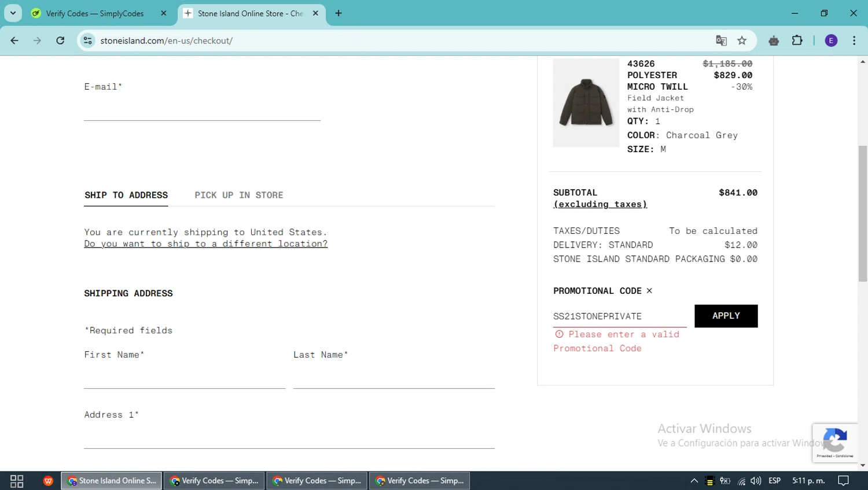Click the browser forward arrow
The height and width of the screenshot is (490, 868).
[x=37, y=40]
